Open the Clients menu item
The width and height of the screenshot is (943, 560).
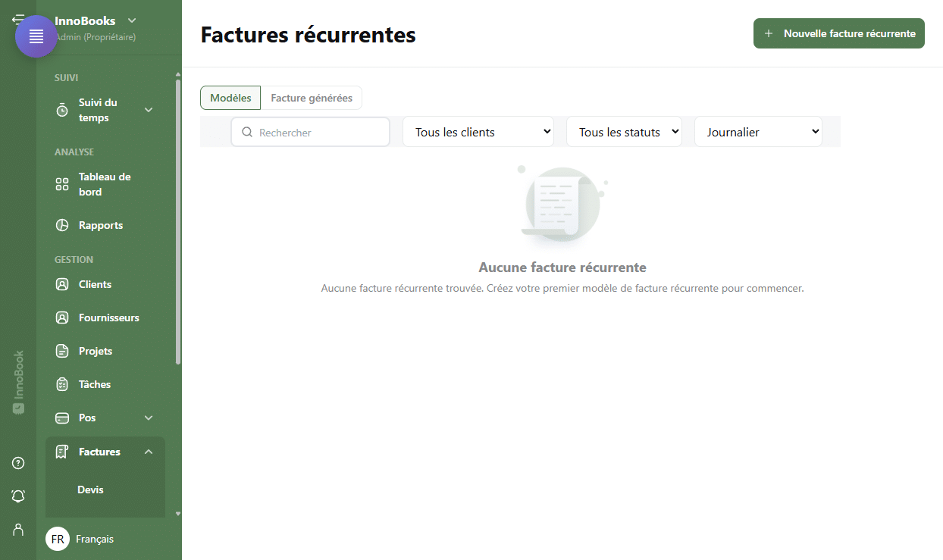105,284
